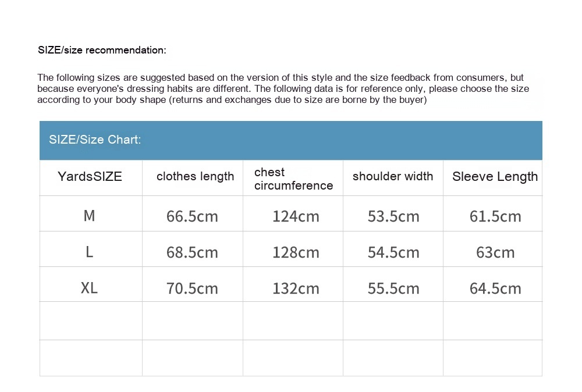Select the chest circumference column header
The width and height of the screenshot is (582, 392).
tap(293, 179)
